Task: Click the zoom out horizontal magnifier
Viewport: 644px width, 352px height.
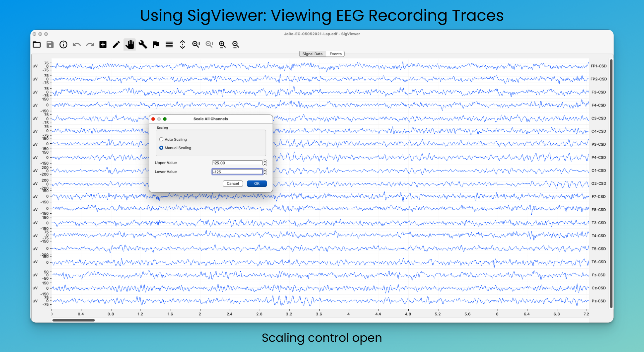Action: tap(236, 44)
